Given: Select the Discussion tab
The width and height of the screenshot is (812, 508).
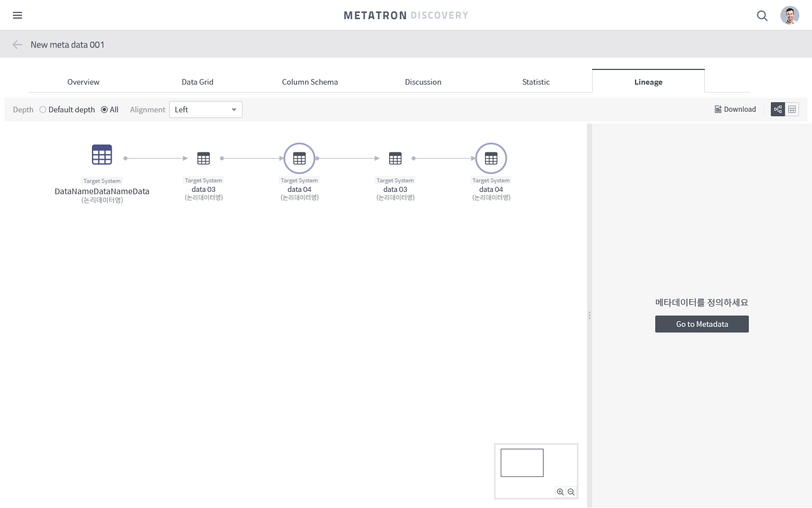Looking at the screenshot, I should (423, 82).
